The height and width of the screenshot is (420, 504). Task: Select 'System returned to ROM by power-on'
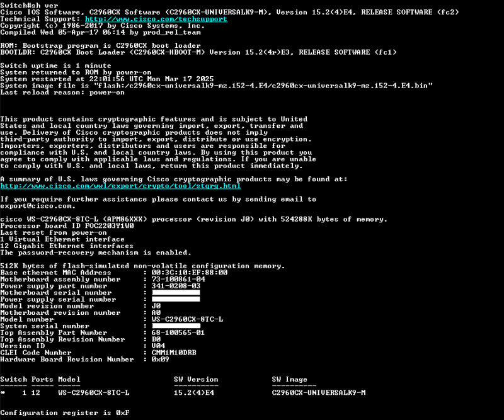pos(76,72)
